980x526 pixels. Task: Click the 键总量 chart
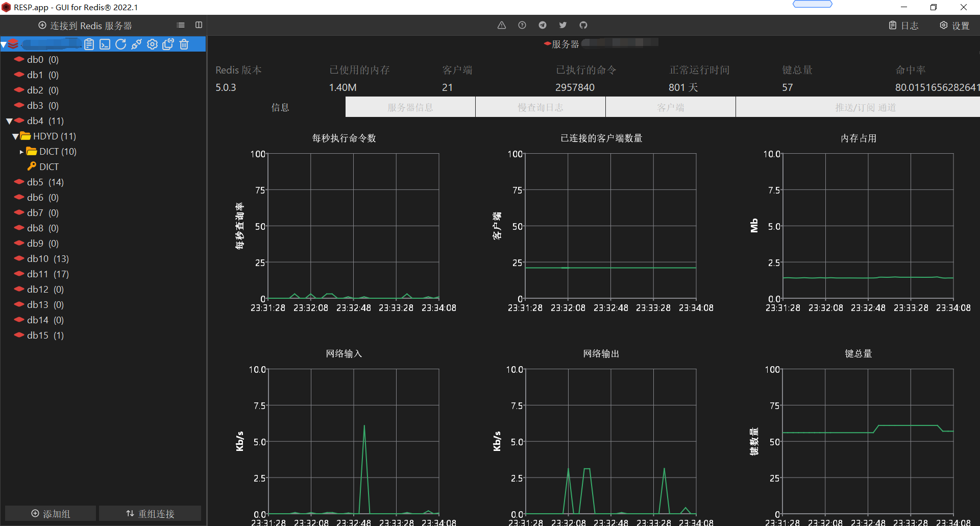868,441
